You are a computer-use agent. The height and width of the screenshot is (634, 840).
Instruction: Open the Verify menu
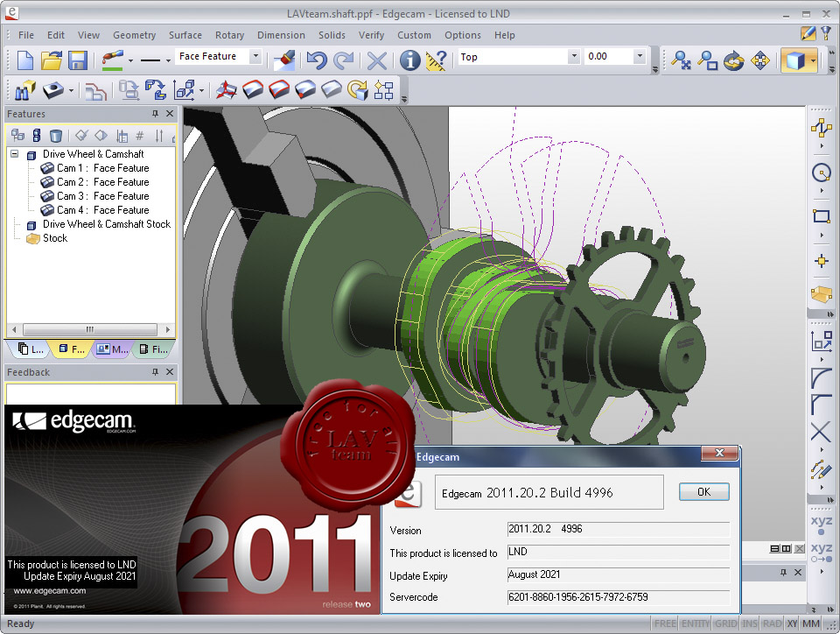[x=371, y=35]
